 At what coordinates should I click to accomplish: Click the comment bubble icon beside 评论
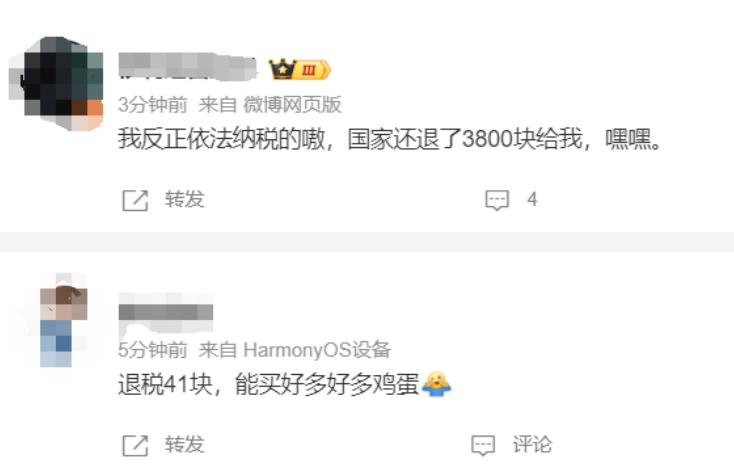point(483,445)
